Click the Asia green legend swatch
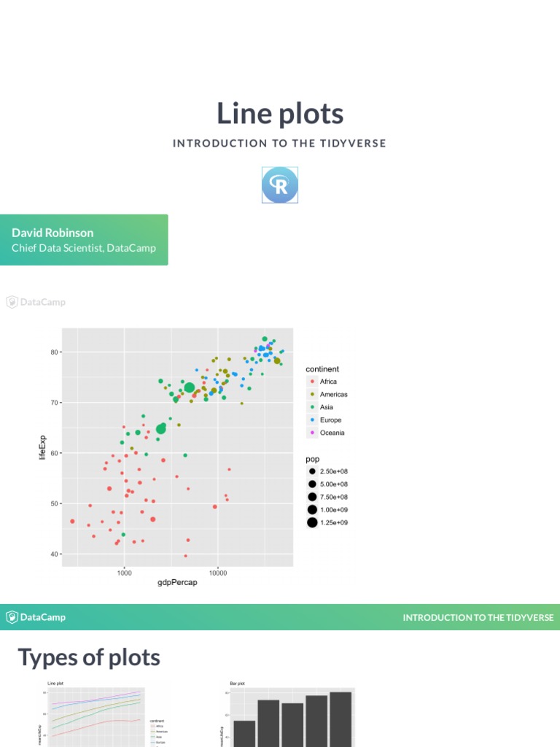 (x=312, y=407)
